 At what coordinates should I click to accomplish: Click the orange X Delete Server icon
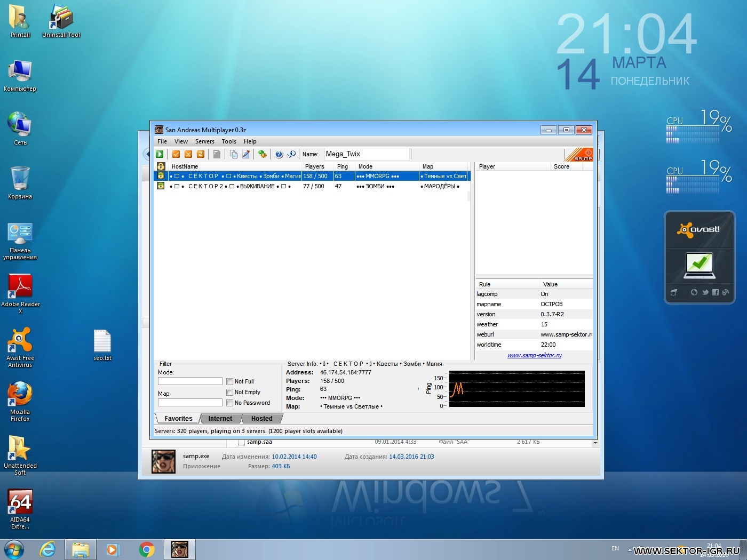point(188,154)
